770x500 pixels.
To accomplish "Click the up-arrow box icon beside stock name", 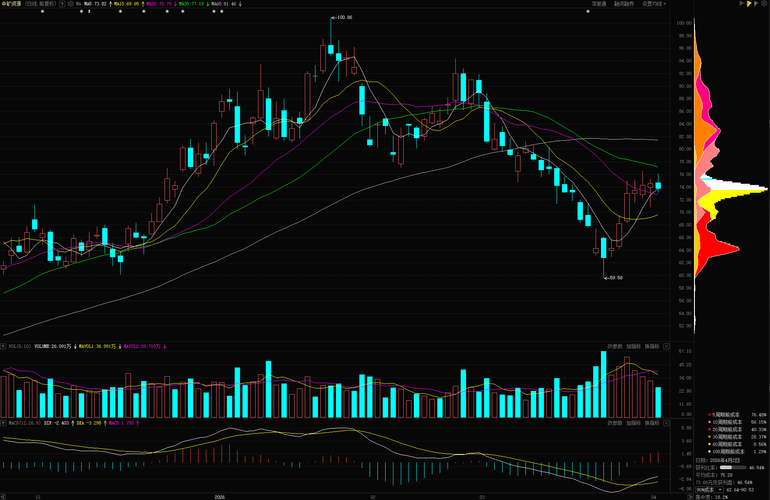I will 62,3.
